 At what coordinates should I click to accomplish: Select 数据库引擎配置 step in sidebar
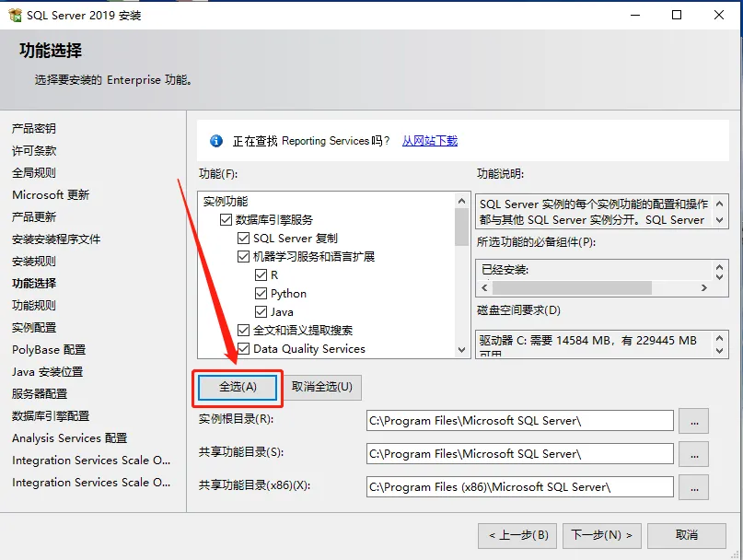[51, 416]
